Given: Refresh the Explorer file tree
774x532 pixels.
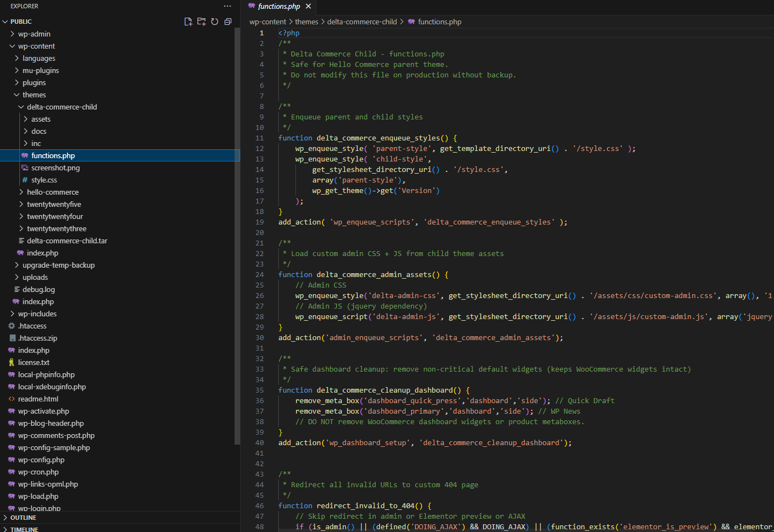Looking at the screenshot, I should (x=215, y=22).
